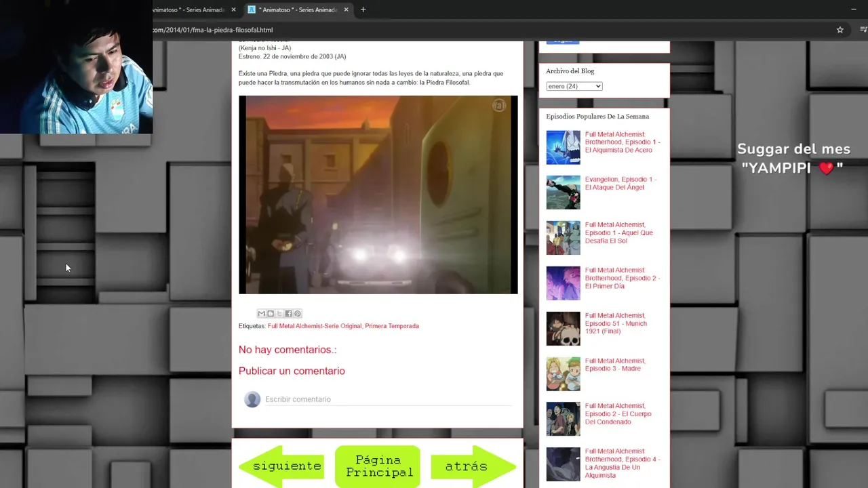
Task: Open Brotherhood Episodio 2 El Primer Día
Action: coord(623,278)
